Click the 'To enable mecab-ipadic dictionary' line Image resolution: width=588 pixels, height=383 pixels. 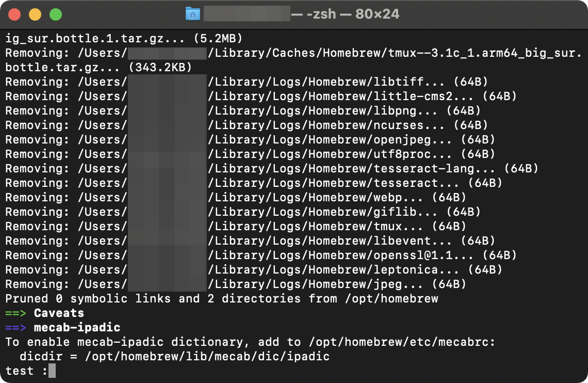click(250, 342)
